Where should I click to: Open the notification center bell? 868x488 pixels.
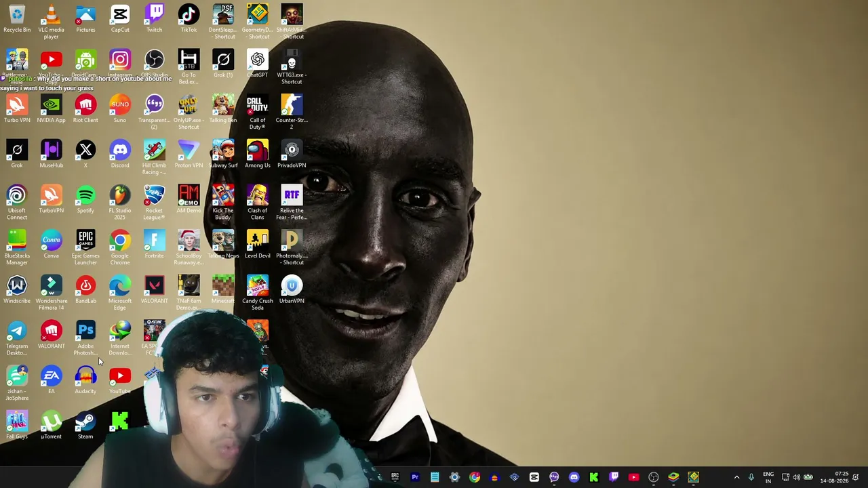(856, 477)
